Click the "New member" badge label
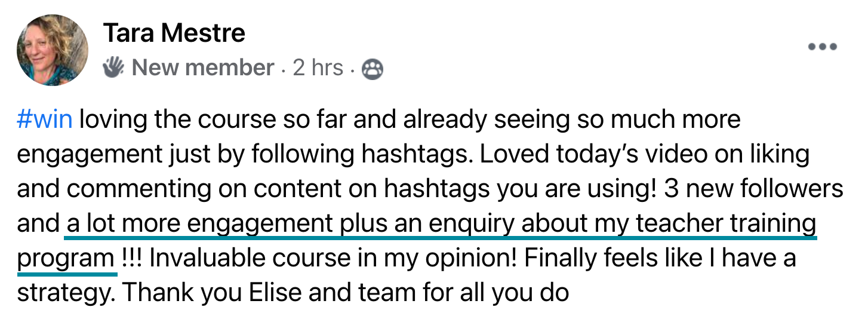The width and height of the screenshot is (868, 319). point(202,68)
